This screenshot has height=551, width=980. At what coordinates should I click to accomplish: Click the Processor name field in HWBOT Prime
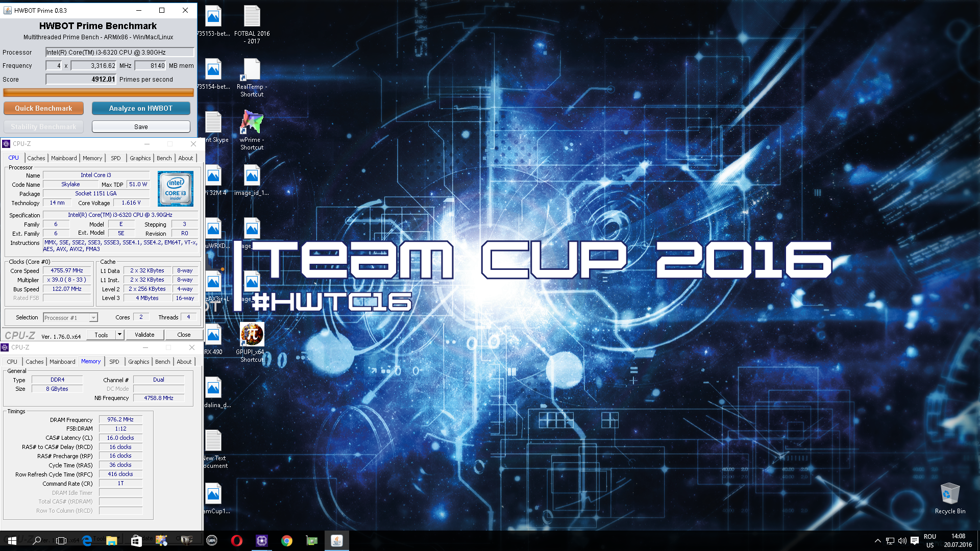[x=120, y=52]
